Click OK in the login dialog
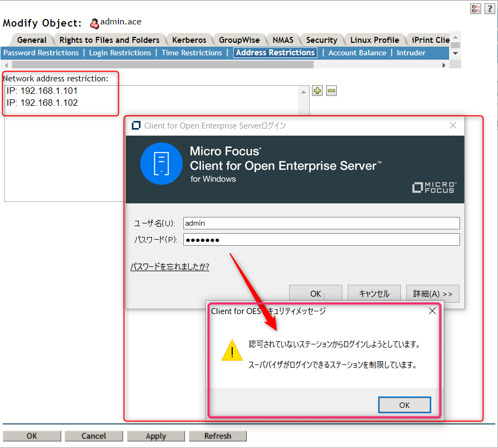Screen dimensions: 498x448 (x=315, y=293)
